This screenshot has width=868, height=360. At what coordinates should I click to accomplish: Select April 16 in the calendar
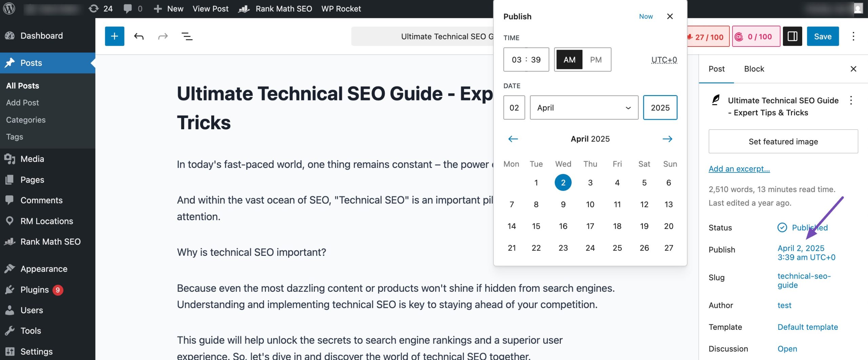[563, 226]
